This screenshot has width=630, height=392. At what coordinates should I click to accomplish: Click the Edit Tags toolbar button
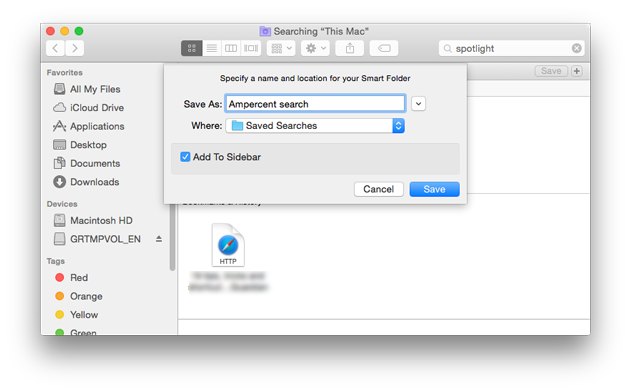point(384,49)
